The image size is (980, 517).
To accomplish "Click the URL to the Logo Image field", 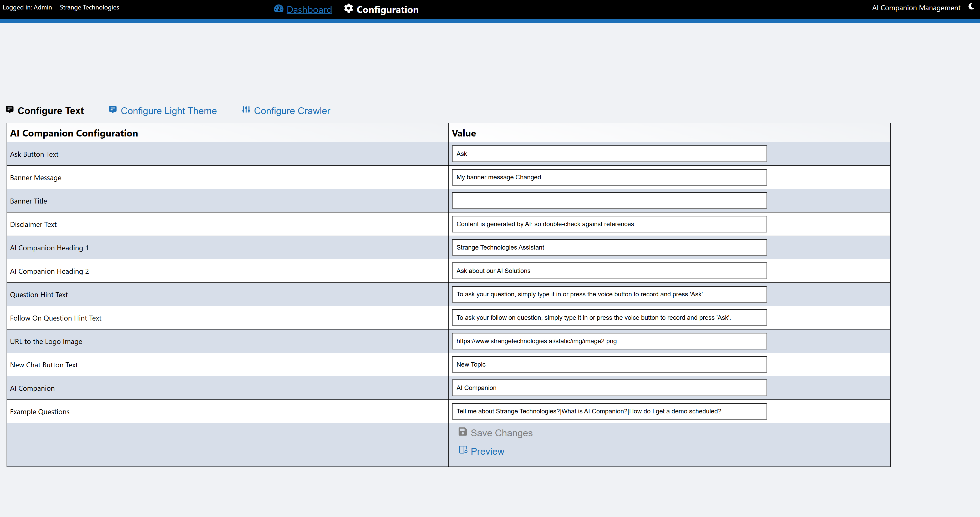I will point(609,341).
